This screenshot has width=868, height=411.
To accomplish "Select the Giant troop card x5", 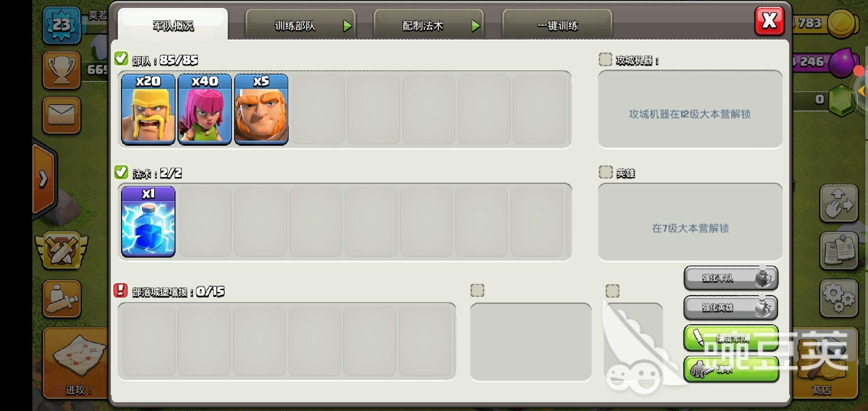I will click(261, 110).
